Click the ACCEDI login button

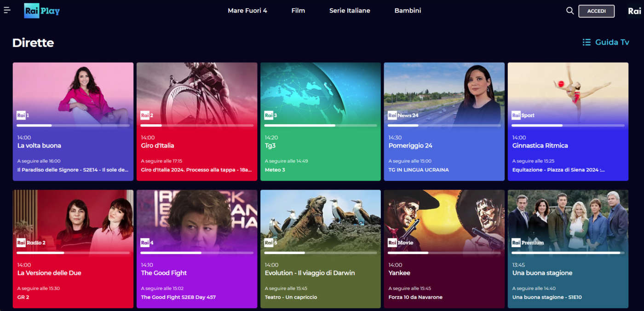(x=596, y=11)
